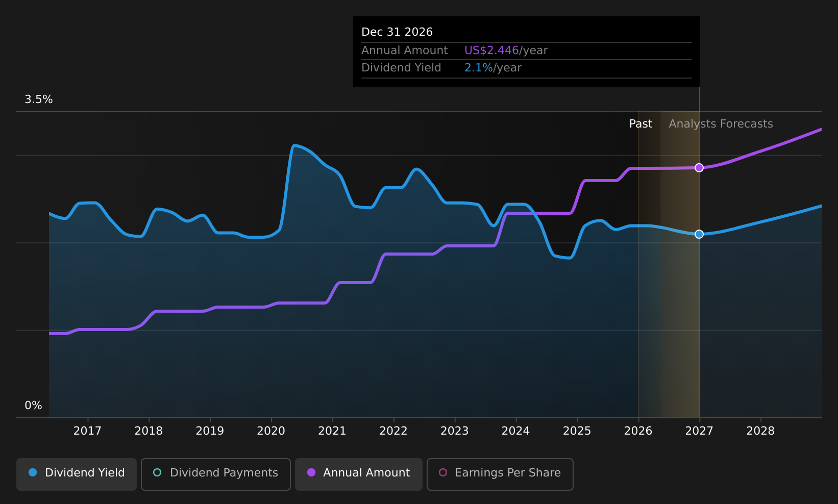
Task: Click the 2026 axis label
Action: click(638, 431)
